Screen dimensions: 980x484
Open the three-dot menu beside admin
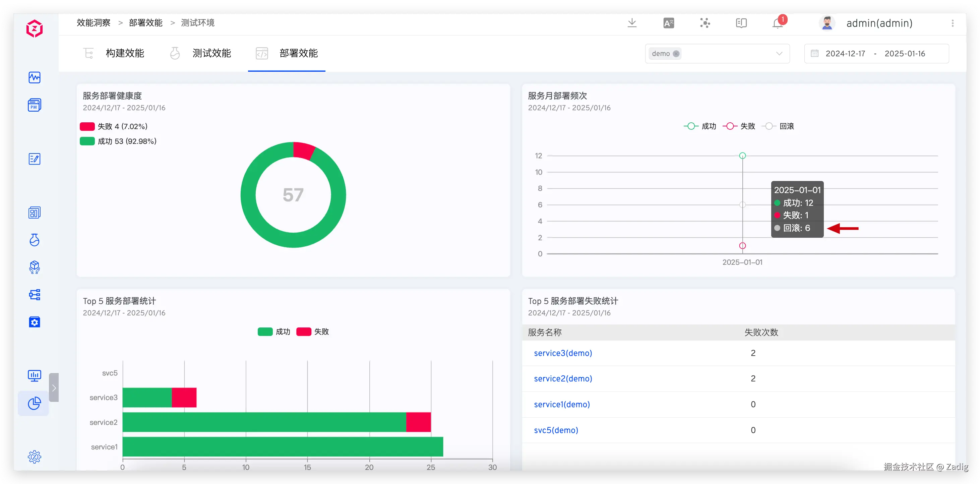[953, 23]
